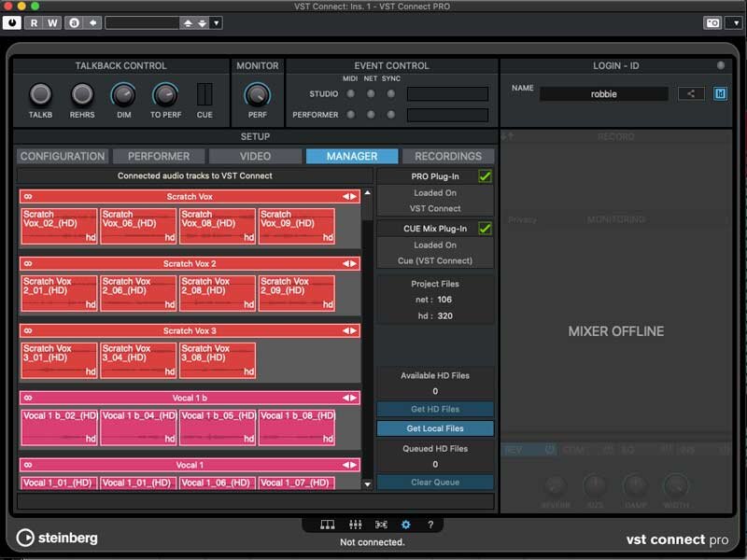Toggle the plugin bypass power button
747x560 pixels.
(12, 22)
